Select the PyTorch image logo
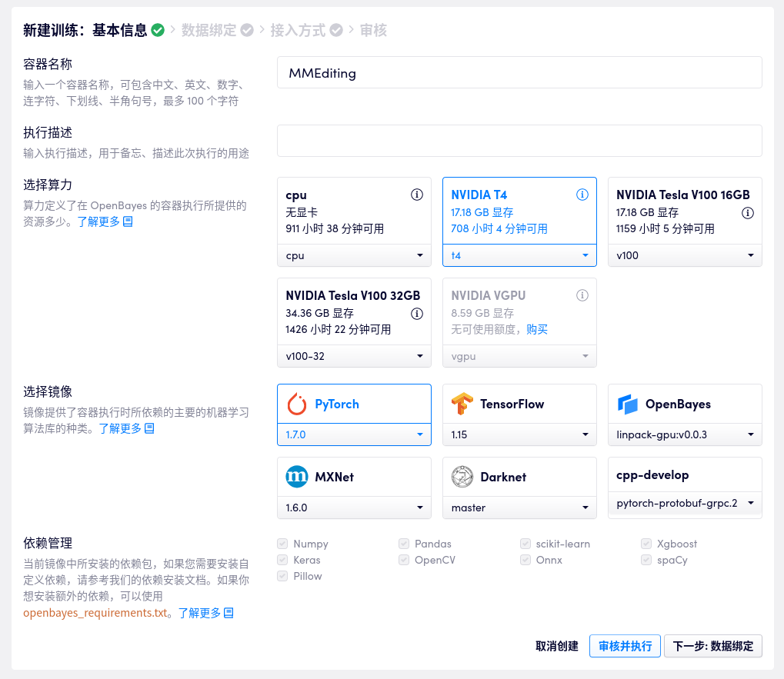 point(296,404)
